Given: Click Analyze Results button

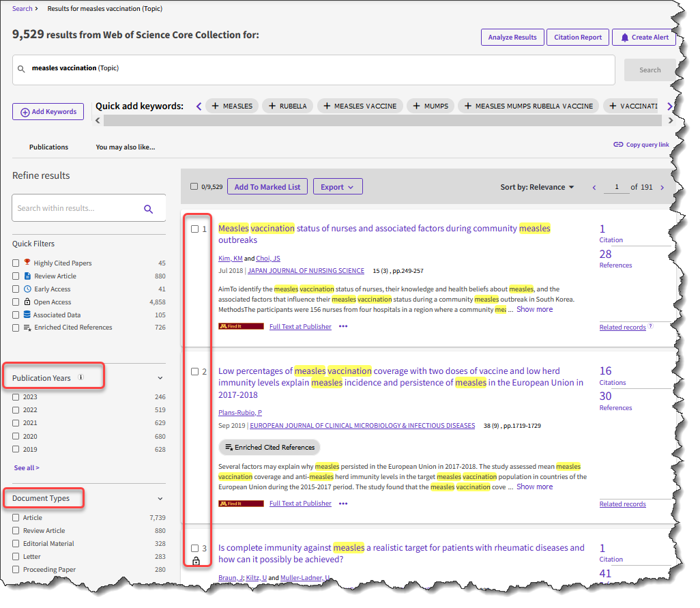Looking at the screenshot, I should pos(512,37).
